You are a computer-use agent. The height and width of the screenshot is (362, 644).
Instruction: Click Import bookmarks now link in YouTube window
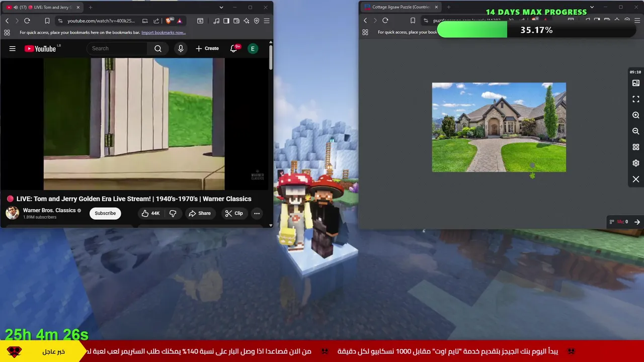(164, 33)
